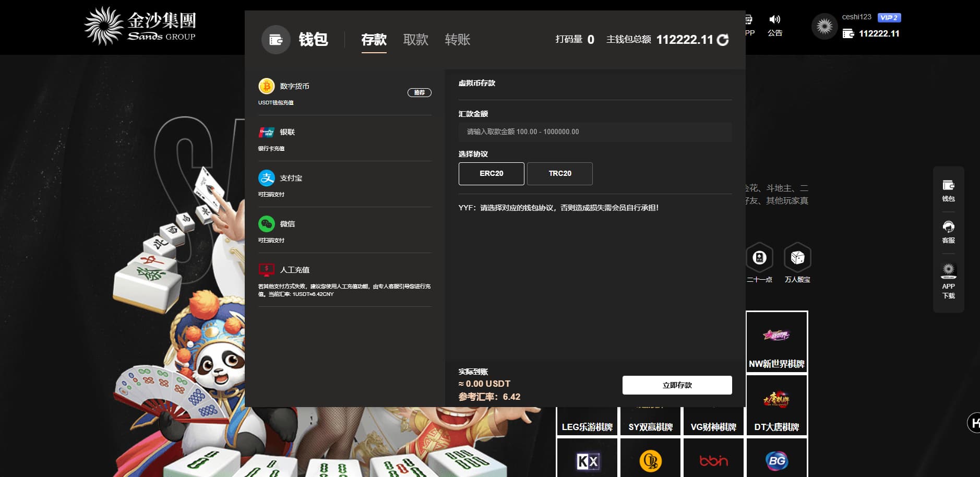
Task: Open the Blackjack game icon
Action: click(759, 258)
